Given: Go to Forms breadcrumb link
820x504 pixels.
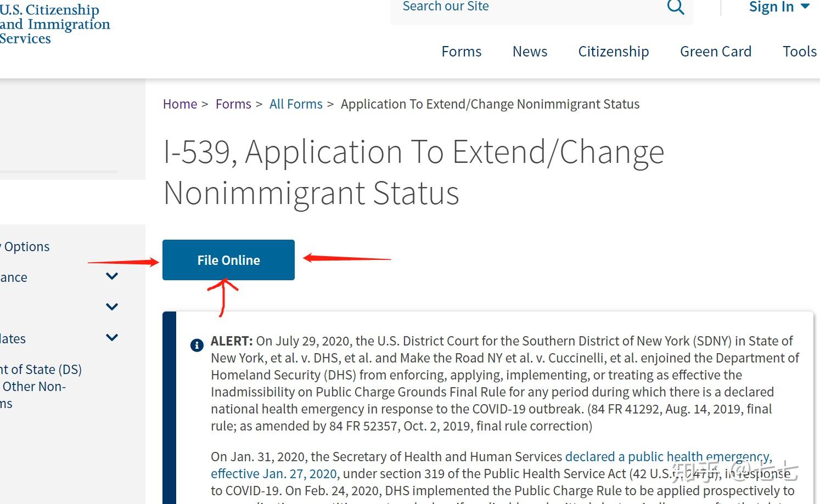Looking at the screenshot, I should tap(233, 104).
